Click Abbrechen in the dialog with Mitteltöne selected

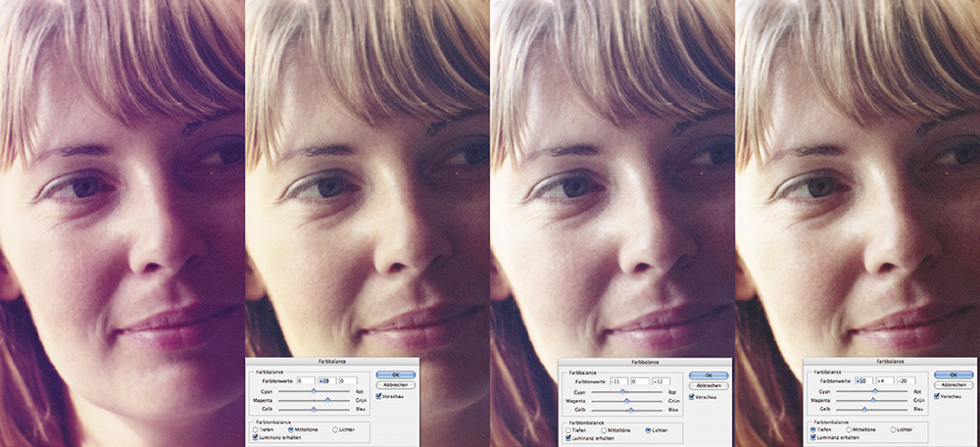pyautogui.click(x=396, y=385)
